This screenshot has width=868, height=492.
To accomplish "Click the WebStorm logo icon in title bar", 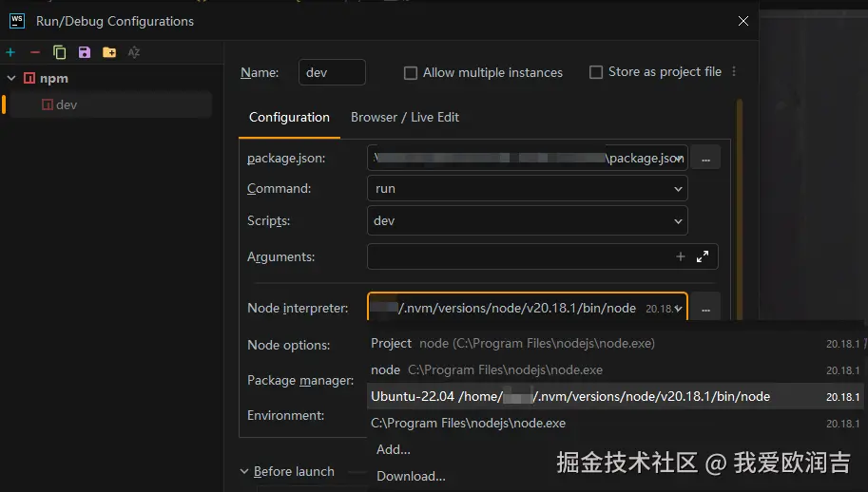I will coord(17,21).
